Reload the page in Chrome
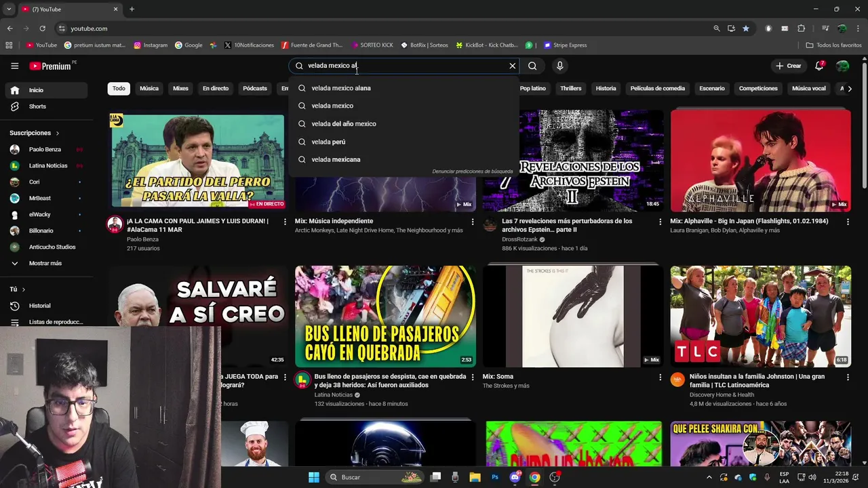 42,28
